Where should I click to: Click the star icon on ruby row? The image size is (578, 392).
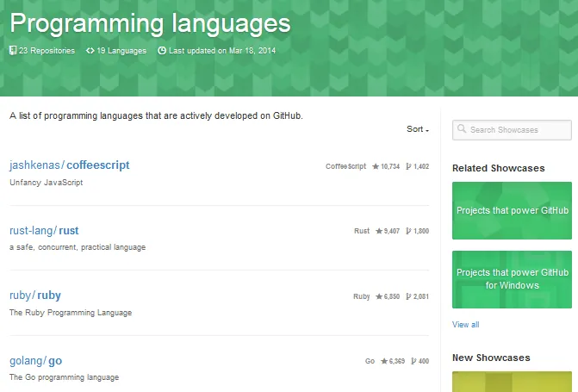[x=379, y=296]
